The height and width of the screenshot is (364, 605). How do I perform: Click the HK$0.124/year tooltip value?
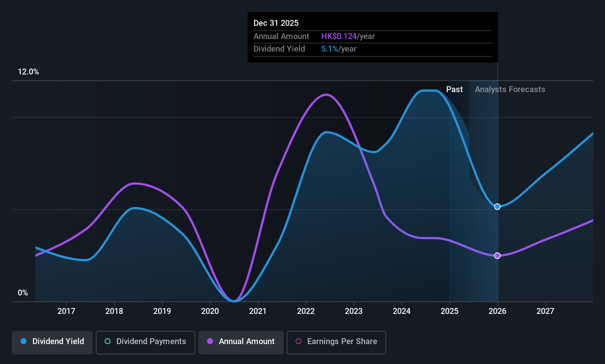[x=348, y=36]
